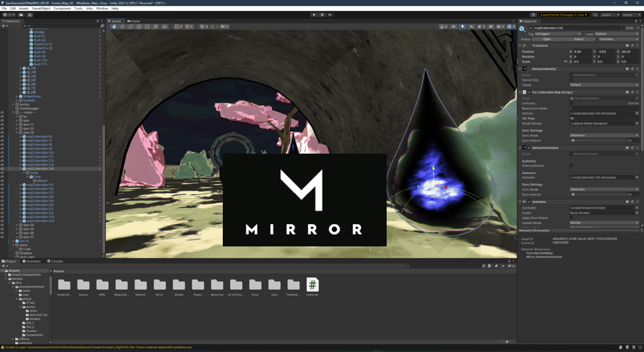Click object picker for Controller field

[637, 208]
